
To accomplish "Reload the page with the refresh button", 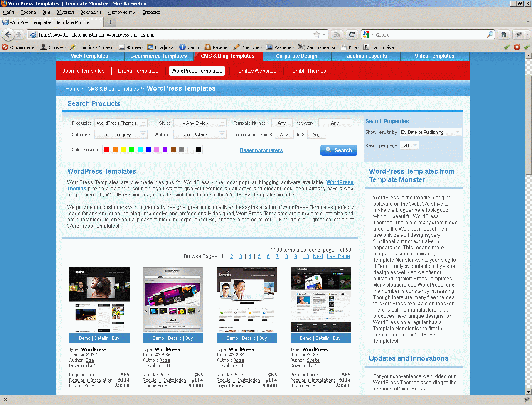I will pos(352,34).
